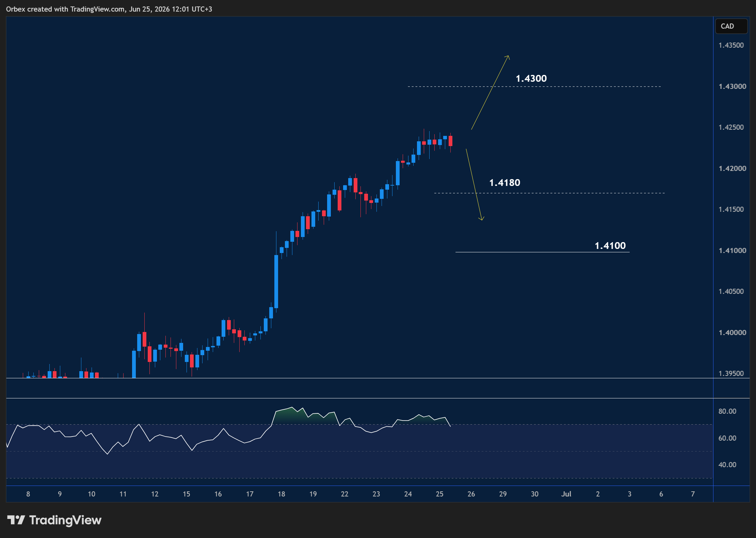This screenshot has height=538, width=756.
Task: Click the 1.4180 level label
Action: point(504,183)
